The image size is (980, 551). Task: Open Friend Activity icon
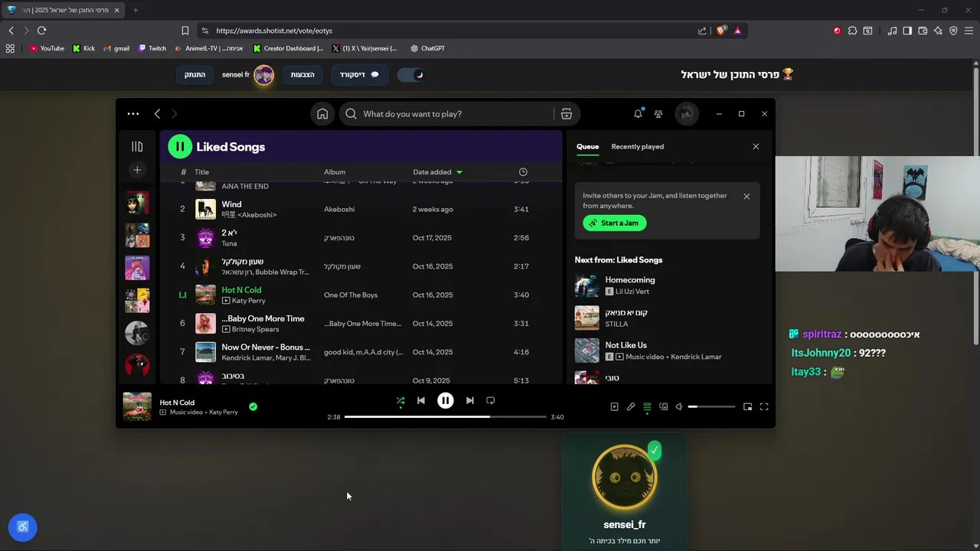point(658,114)
